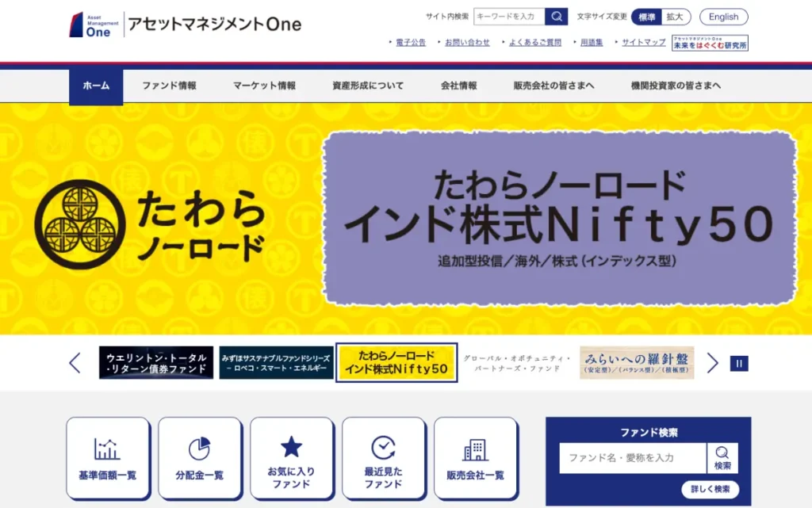Image resolution: width=812 pixels, height=508 pixels.
Task: Open 会社情報 menu
Action: click(x=459, y=86)
